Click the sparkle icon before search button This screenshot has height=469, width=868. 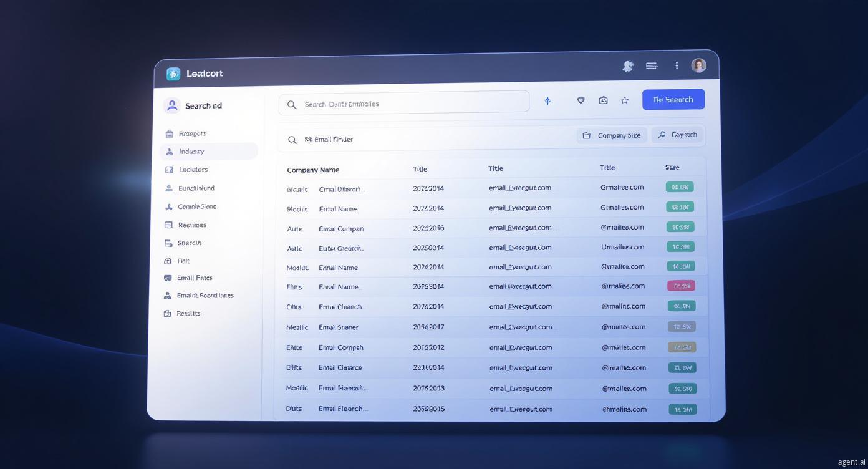coord(625,100)
